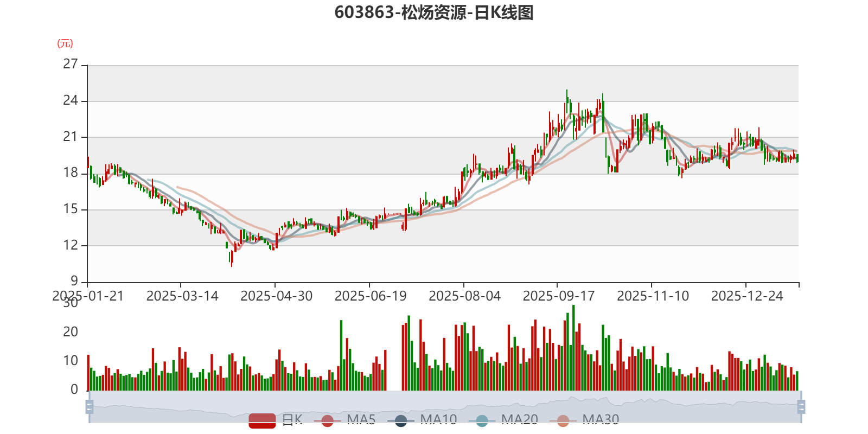Click the left data zoom slider handle
This screenshot has width=868, height=434.
click(90, 407)
